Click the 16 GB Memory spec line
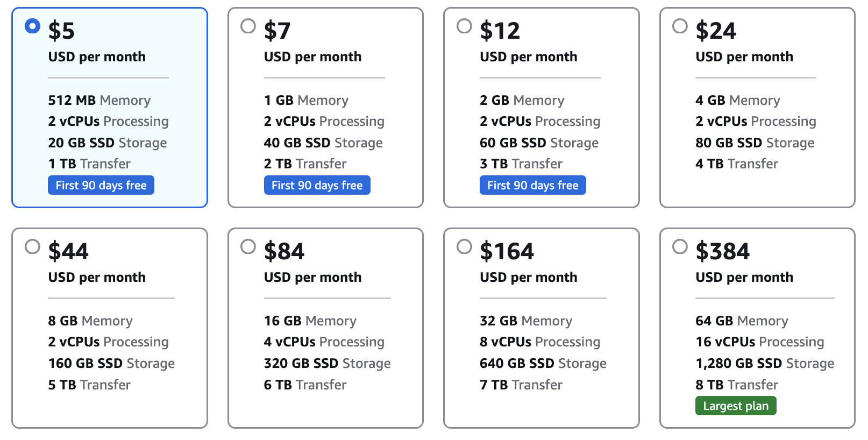 coord(310,321)
